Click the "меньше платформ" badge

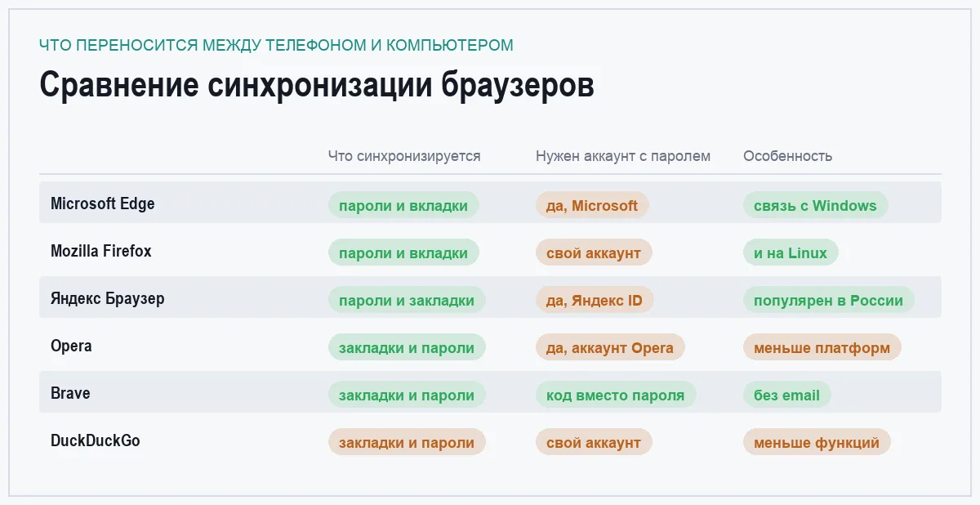click(822, 347)
